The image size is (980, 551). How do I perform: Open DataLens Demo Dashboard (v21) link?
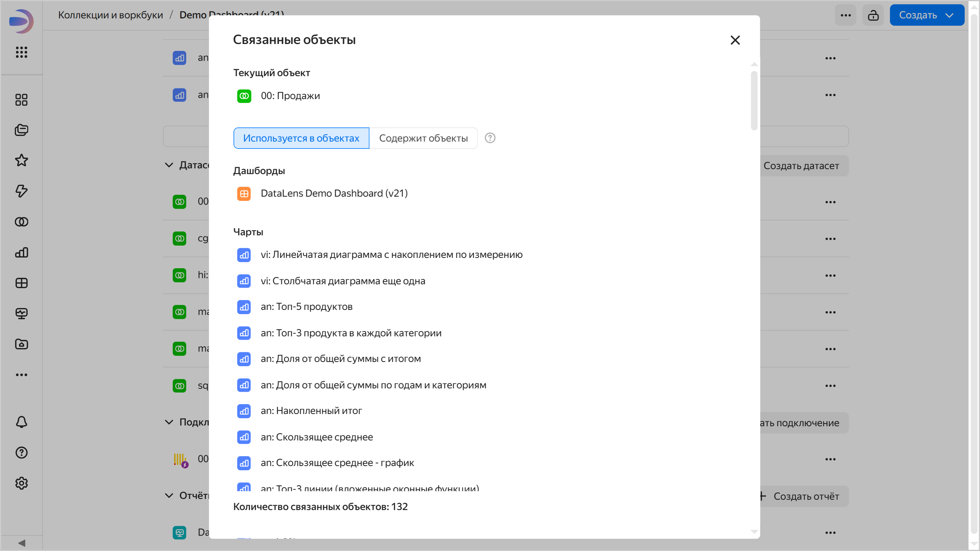click(x=334, y=193)
